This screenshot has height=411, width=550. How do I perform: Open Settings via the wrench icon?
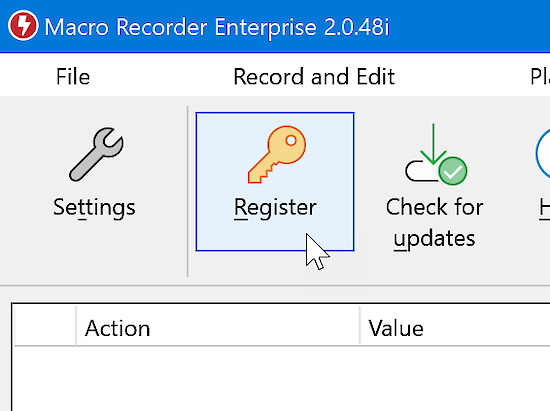(x=96, y=154)
